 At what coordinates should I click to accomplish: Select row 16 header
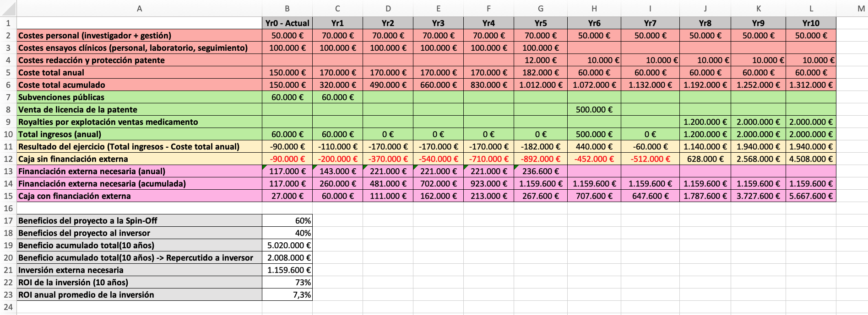[x=8, y=208]
